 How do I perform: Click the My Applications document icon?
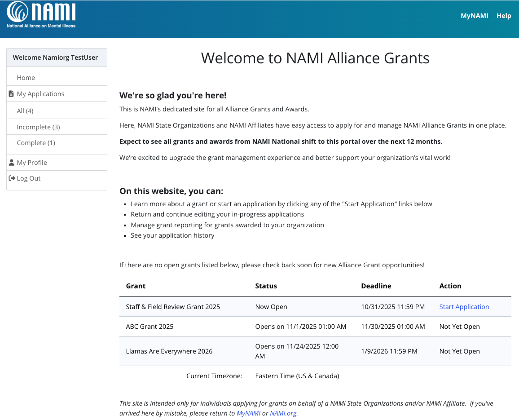[x=11, y=94]
